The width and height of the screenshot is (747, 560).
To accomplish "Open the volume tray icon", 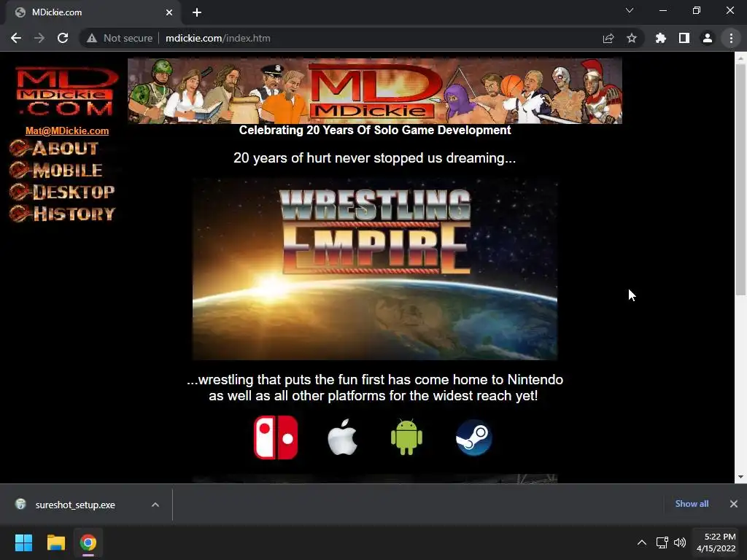I will click(680, 542).
